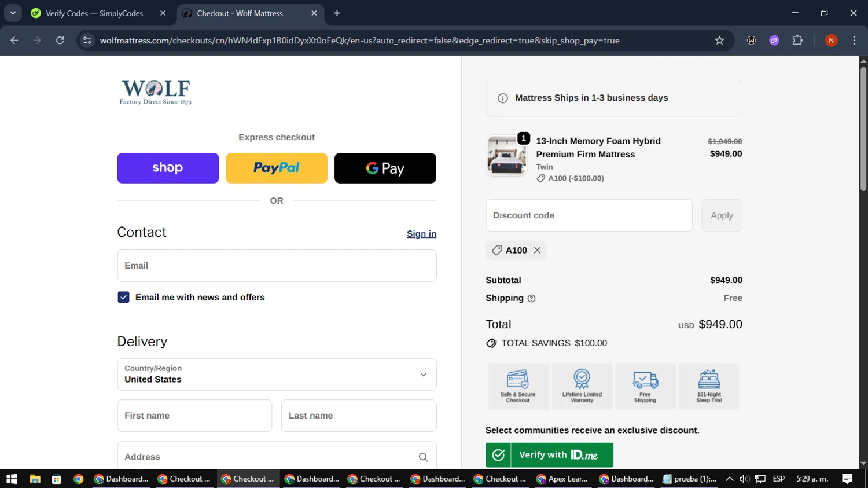
Task: Click the address search magnifier icon
Action: [x=423, y=457]
